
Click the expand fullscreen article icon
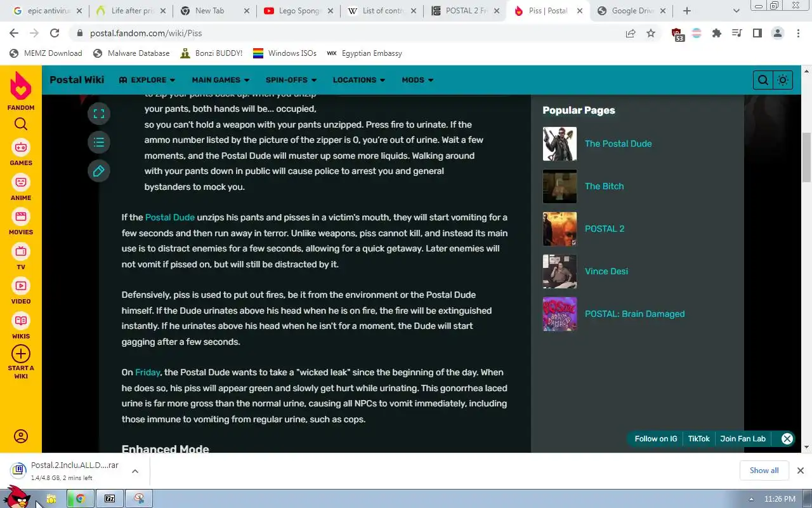point(99,114)
